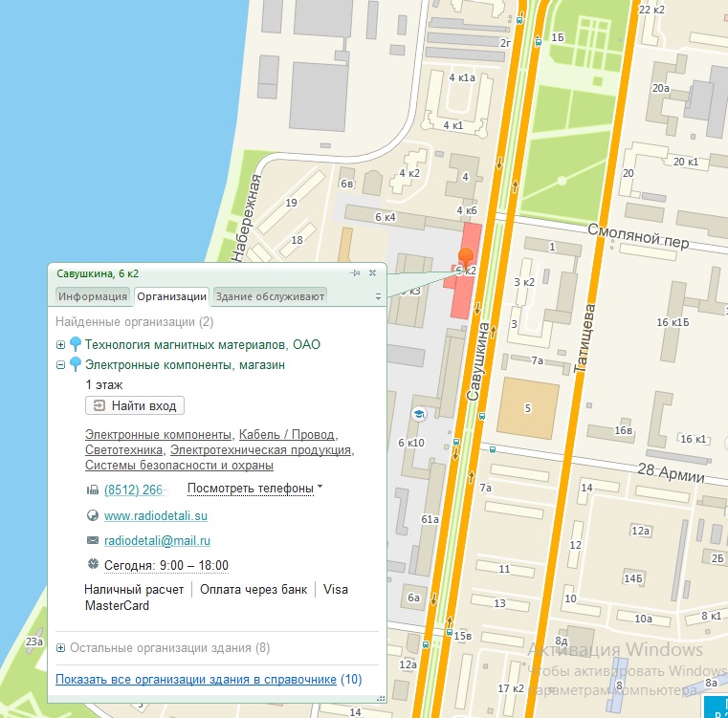This screenshot has height=718, width=728.
Task: Select the tan building labeled 5
Action: coord(528,408)
